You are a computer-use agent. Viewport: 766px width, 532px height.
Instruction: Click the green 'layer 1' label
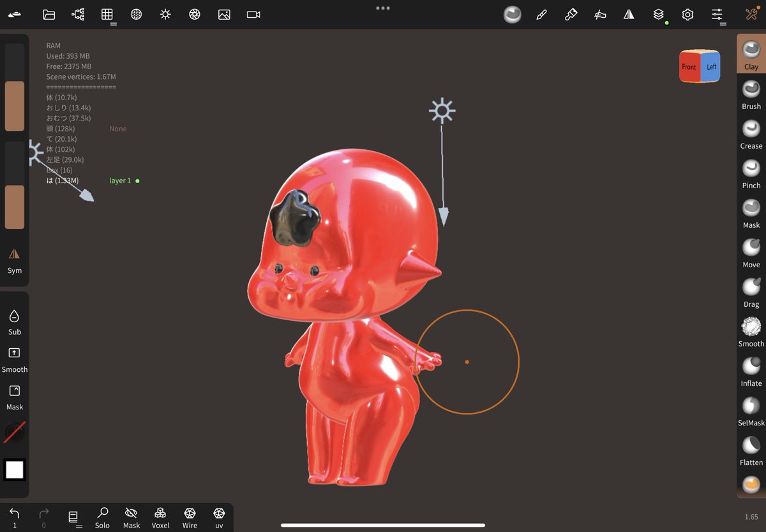[120, 181]
